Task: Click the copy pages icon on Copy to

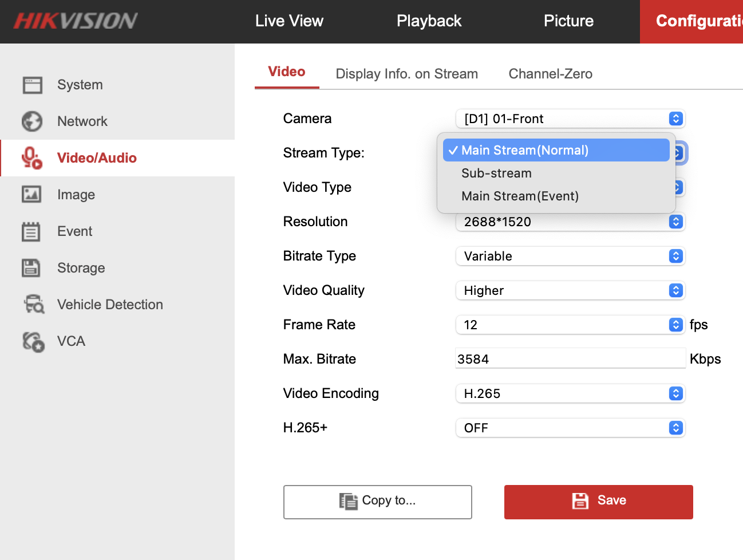Action: click(x=349, y=500)
